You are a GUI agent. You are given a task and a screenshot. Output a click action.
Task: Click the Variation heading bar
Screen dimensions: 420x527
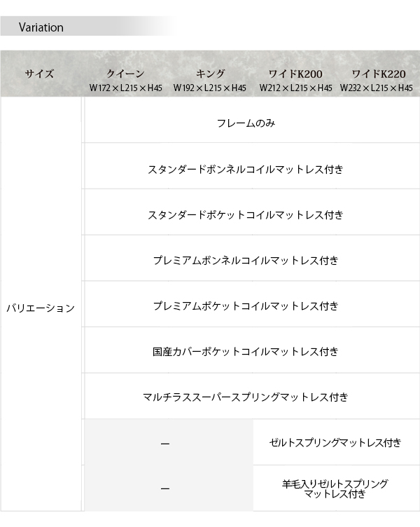(x=87, y=26)
